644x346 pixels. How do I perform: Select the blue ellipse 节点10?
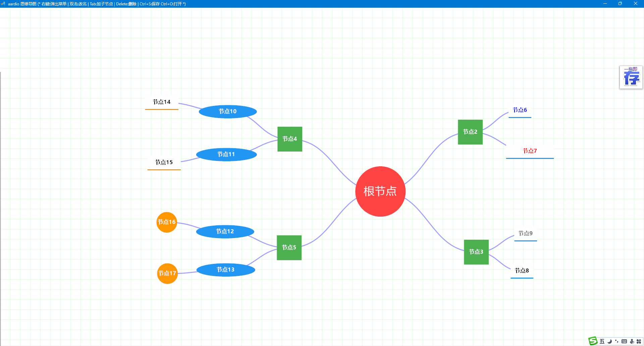point(228,112)
